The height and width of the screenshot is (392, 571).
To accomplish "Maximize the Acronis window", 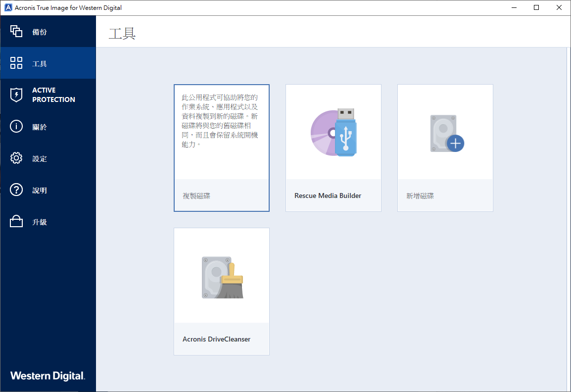I will (x=536, y=7).
